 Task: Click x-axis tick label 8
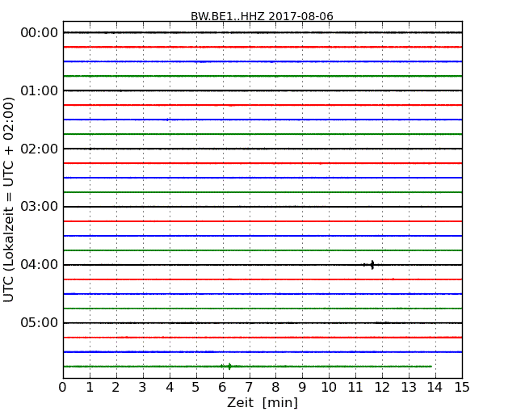[275, 388]
